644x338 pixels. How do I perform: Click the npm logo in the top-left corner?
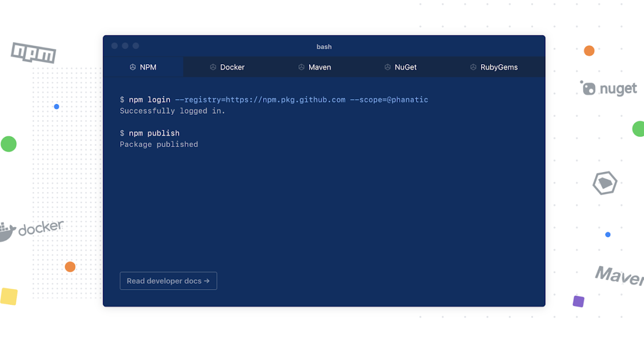pos(33,52)
